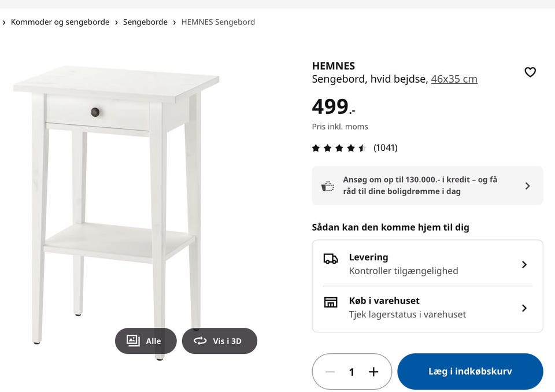Expand the Levering chevron arrow
The height and width of the screenshot is (392, 555).
click(524, 264)
